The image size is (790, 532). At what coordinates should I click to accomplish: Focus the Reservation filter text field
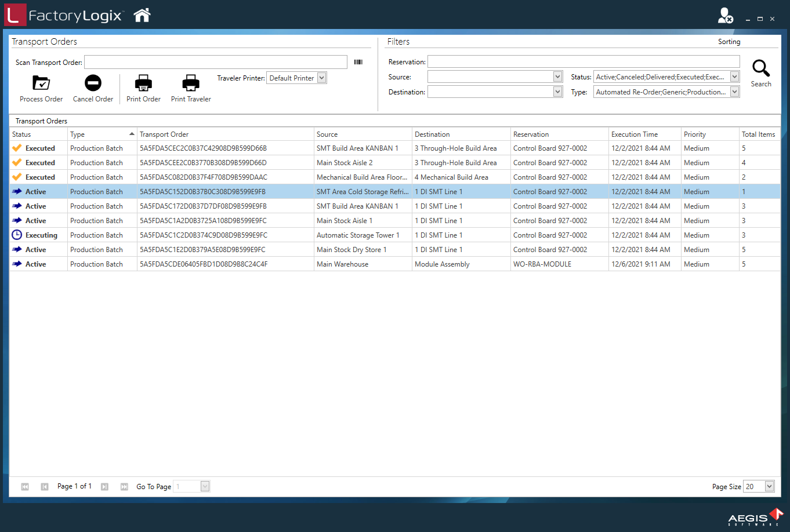click(584, 61)
